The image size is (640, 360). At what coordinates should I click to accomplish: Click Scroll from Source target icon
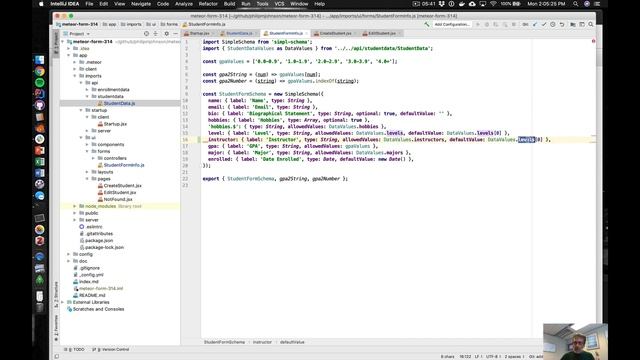point(146,33)
